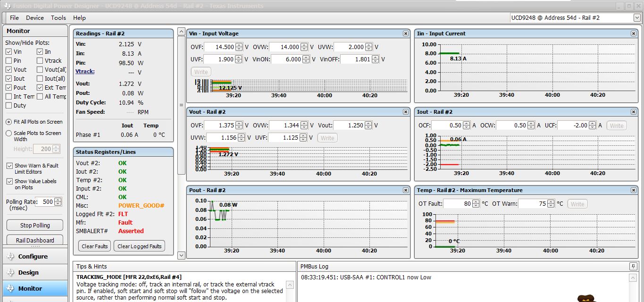Screen dimensions: 644x302
Task: Adjust the Iout OCF stepper arrows
Action: [x=466, y=126]
